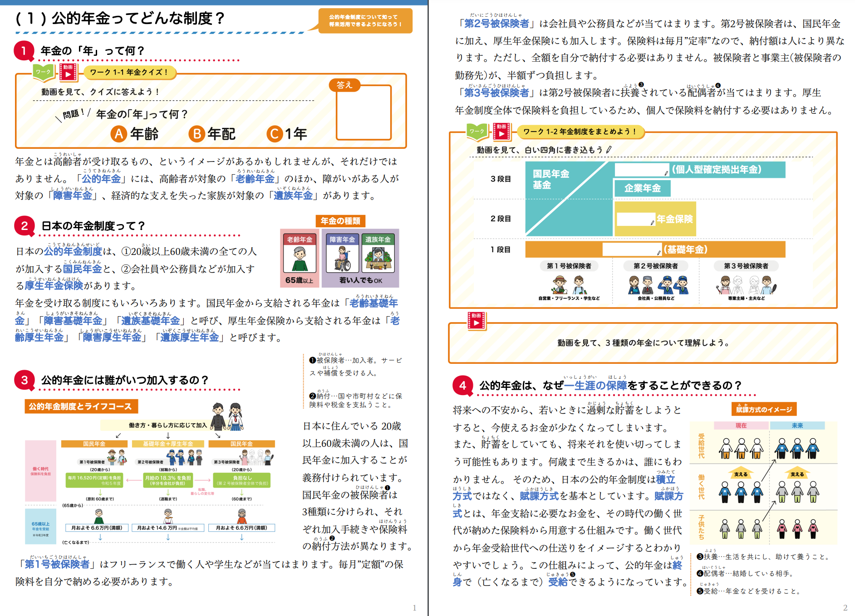Click the 企業年金 box in the pension diagram
Viewport: 855px width, 616px height.
(643, 188)
